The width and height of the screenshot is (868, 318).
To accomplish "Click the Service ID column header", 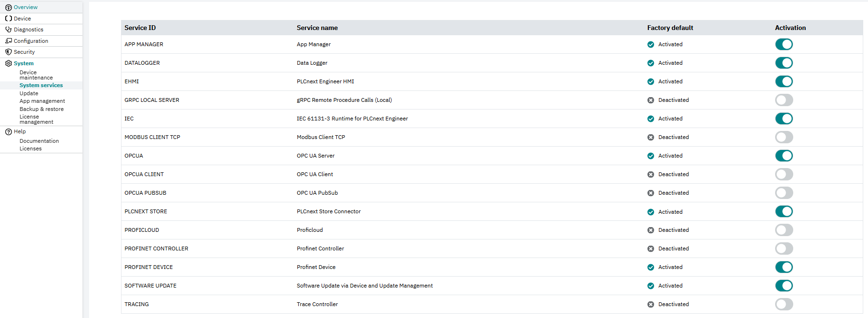I will 140,28.
